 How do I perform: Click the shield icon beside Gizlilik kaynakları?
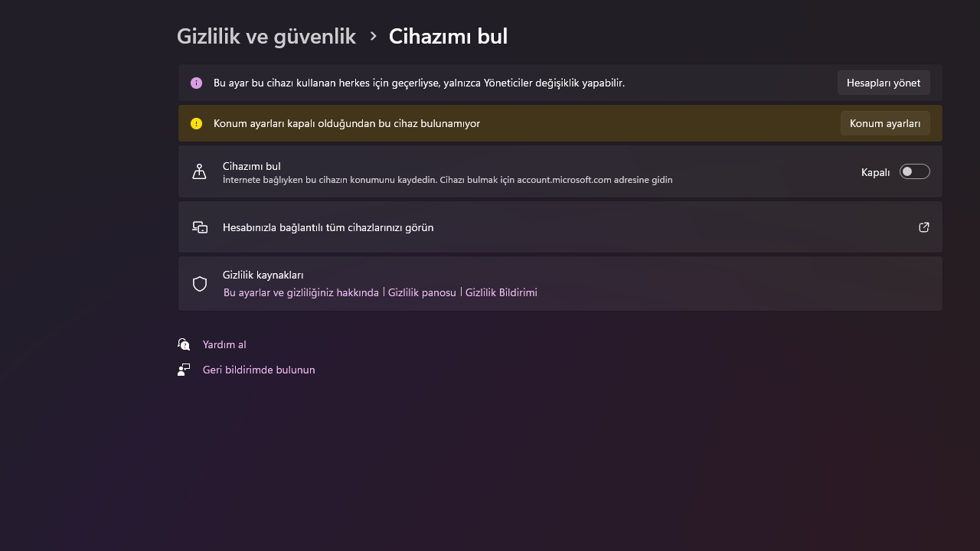click(199, 284)
